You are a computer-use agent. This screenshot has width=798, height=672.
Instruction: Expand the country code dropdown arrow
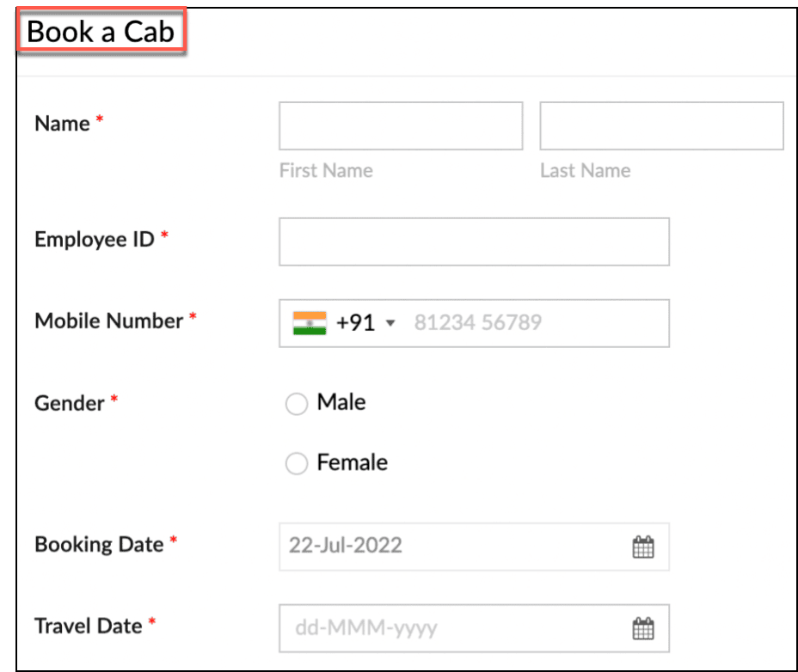click(x=390, y=323)
